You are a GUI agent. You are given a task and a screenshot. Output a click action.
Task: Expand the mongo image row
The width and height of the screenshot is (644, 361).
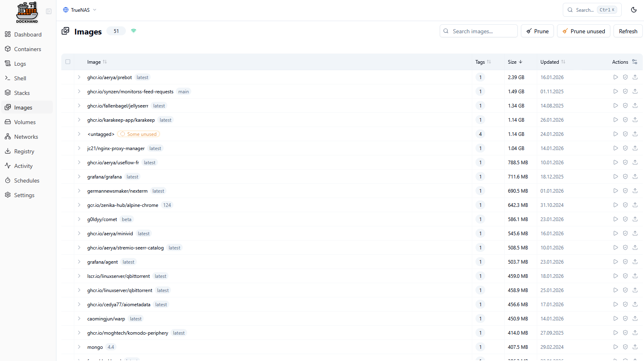pyautogui.click(x=79, y=347)
